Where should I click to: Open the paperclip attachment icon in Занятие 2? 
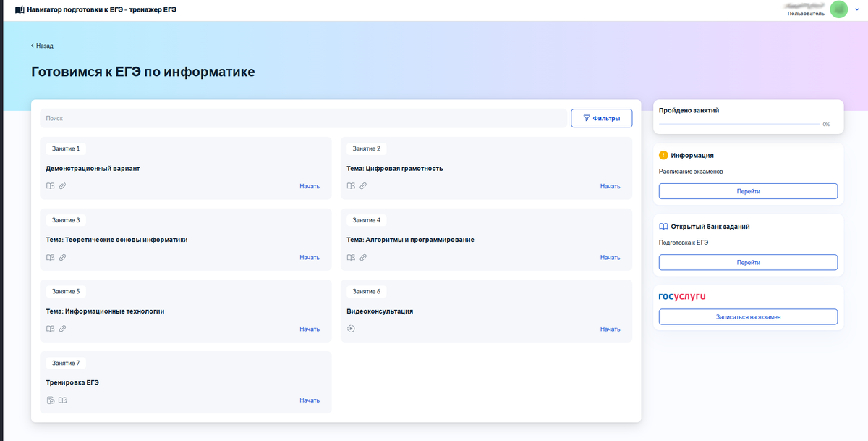click(x=363, y=185)
